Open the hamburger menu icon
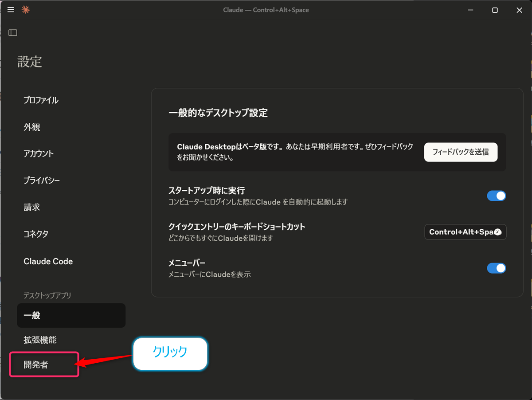Viewport: 532px width, 400px height. pos(11,10)
